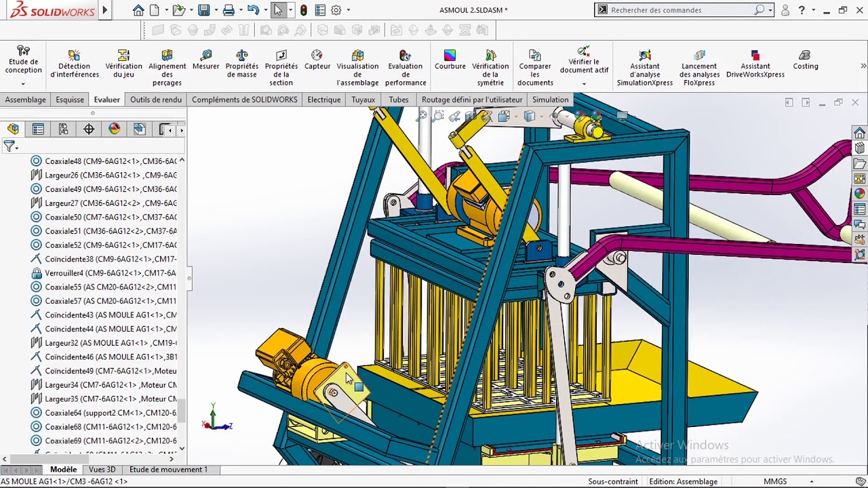
Task: Select the Coaxiale48 mate in tree
Action: 104,161
